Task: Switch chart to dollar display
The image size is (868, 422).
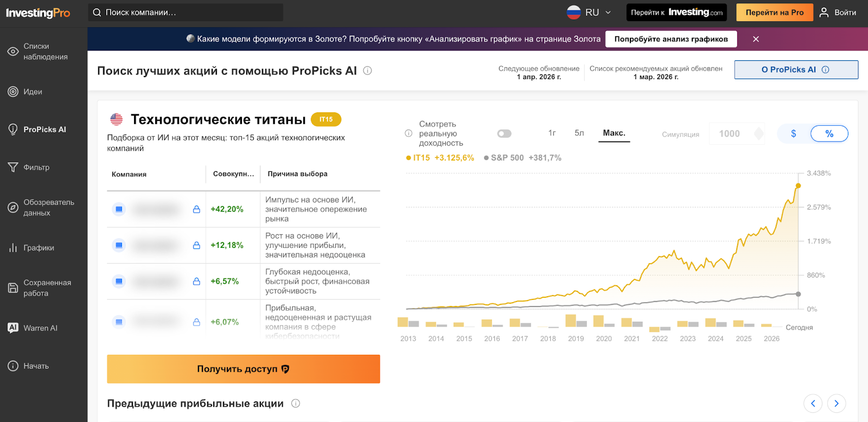Action: click(794, 133)
